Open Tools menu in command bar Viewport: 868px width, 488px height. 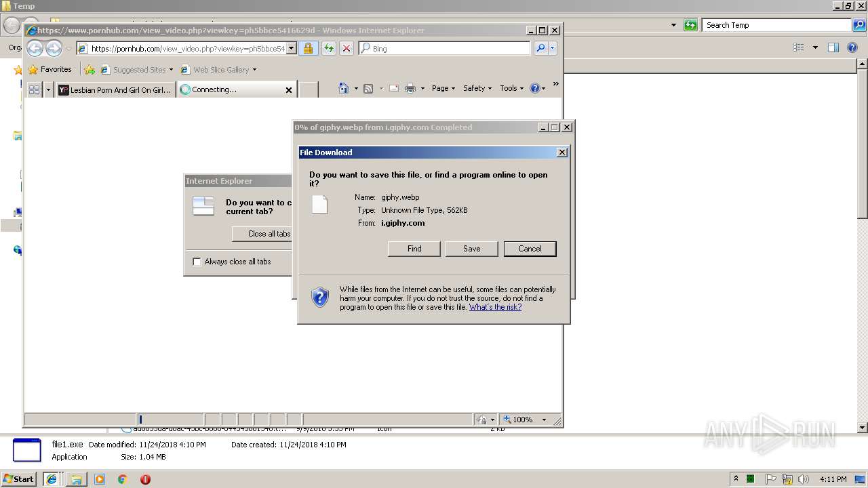coord(512,88)
